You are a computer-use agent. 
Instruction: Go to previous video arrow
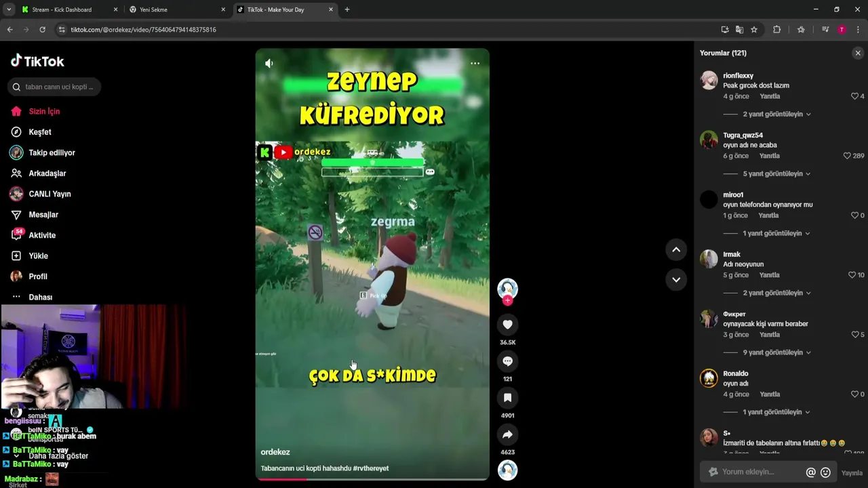pyautogui.click(x=676, y=249)
